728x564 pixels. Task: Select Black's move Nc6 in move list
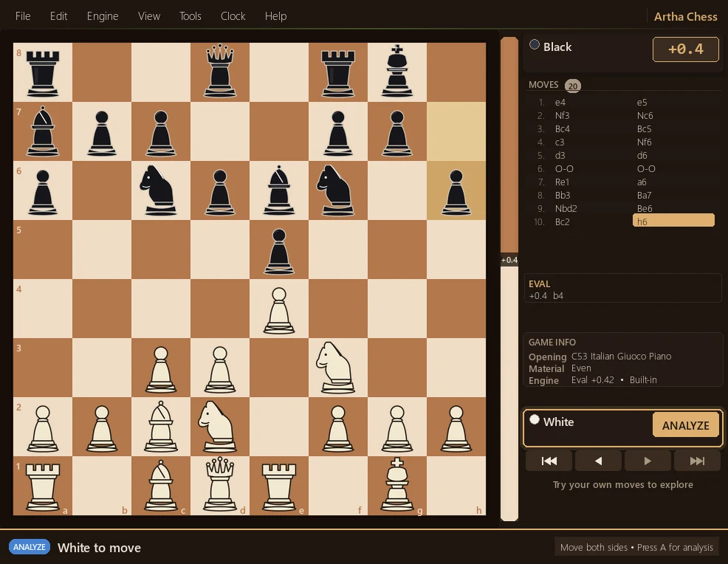pyautogui.click(x=645, y=115)
